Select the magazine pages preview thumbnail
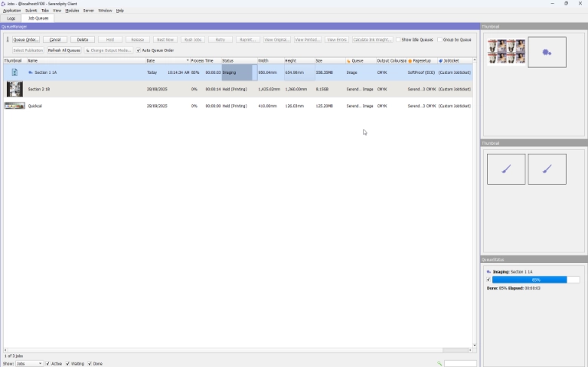 point(505,52)
